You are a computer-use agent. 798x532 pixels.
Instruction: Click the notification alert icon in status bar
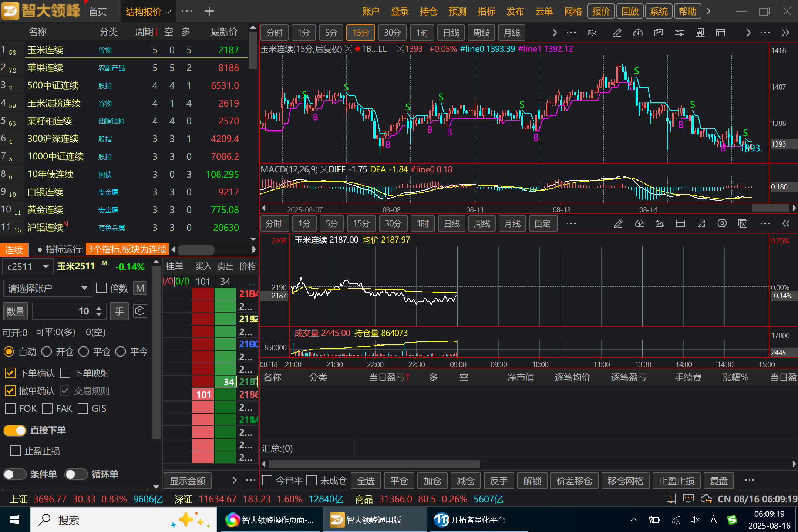pos(671,499)
